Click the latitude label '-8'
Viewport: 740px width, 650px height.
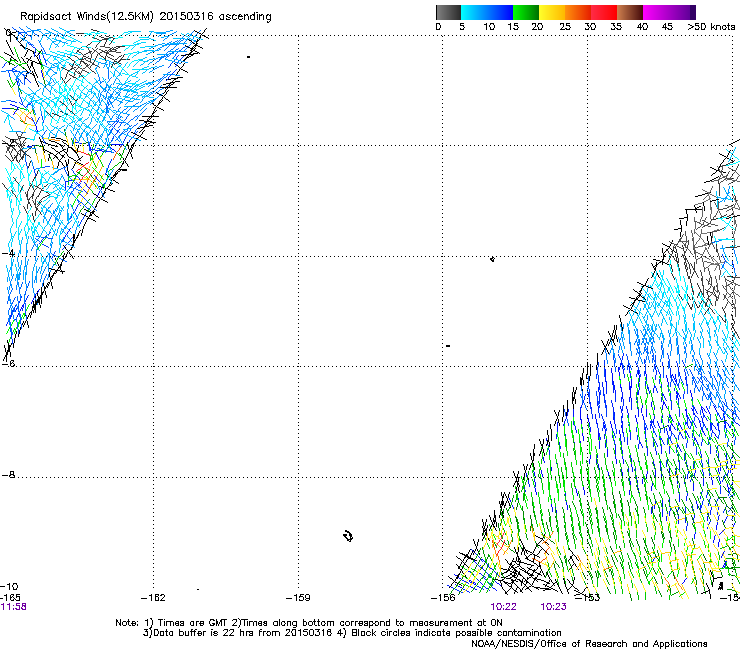click(x=8, y=475)
